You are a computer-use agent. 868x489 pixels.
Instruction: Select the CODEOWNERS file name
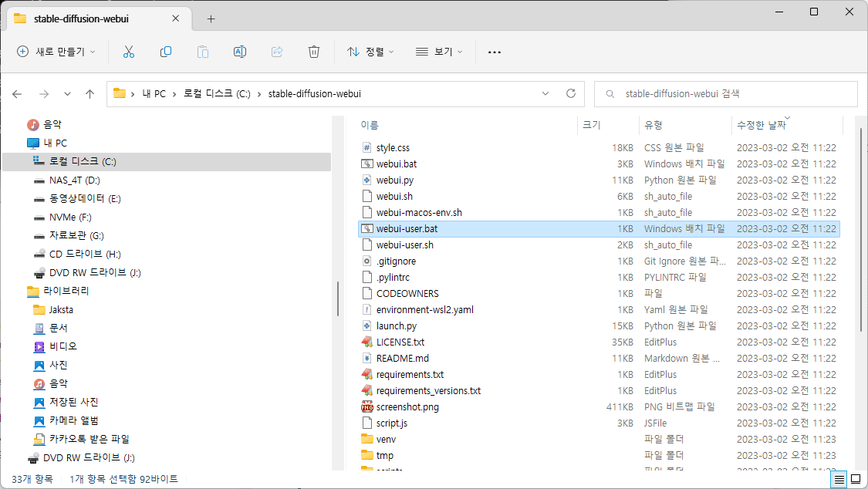407,294
